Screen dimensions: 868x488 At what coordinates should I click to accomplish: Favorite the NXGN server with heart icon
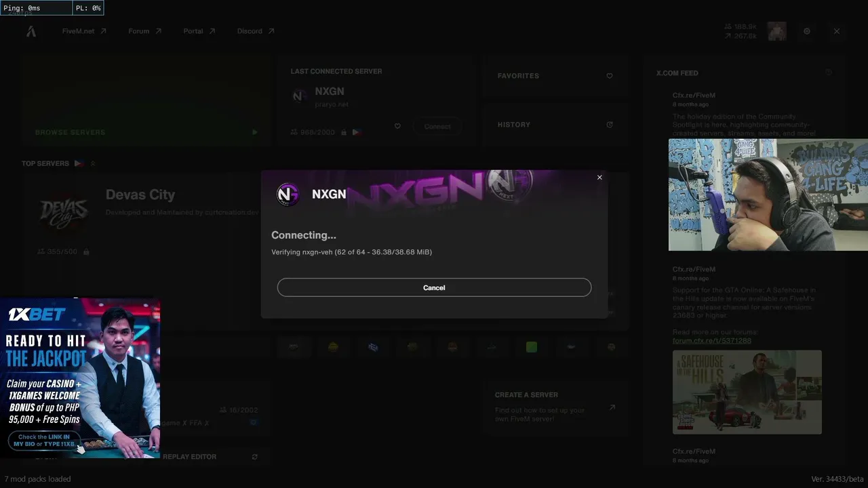click(x=397, y=126)
